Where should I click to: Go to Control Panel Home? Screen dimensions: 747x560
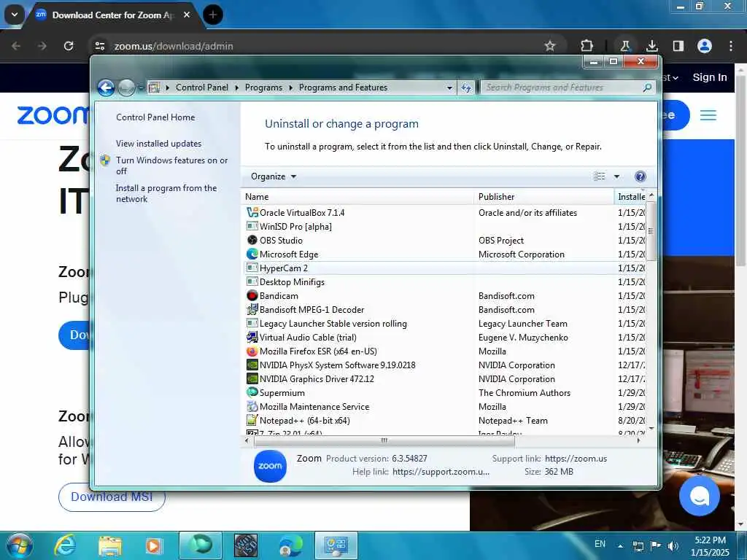pyautogui.click(x=155, y=117)
